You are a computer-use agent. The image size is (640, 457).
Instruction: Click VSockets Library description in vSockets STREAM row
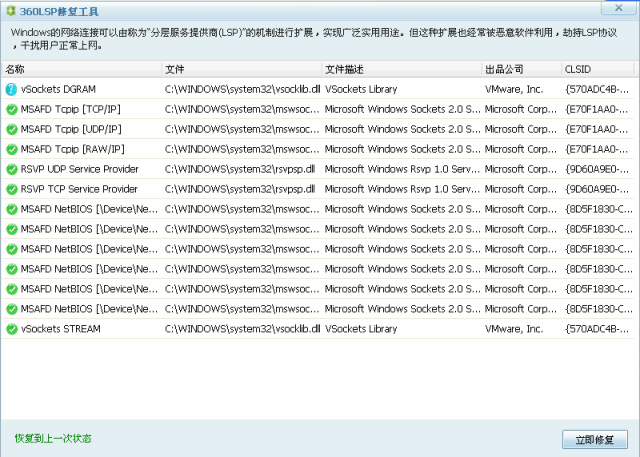361,329
